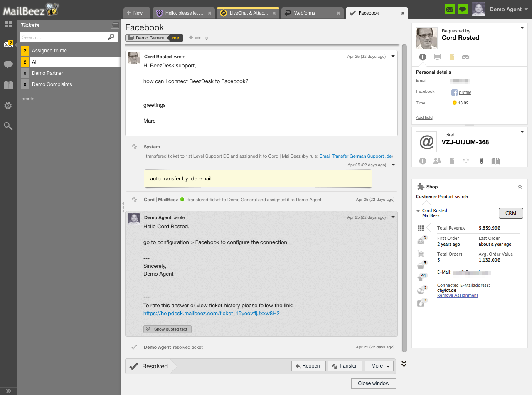Show requester info icon tab
Screen dimensions: 532x395
(423, 57)
